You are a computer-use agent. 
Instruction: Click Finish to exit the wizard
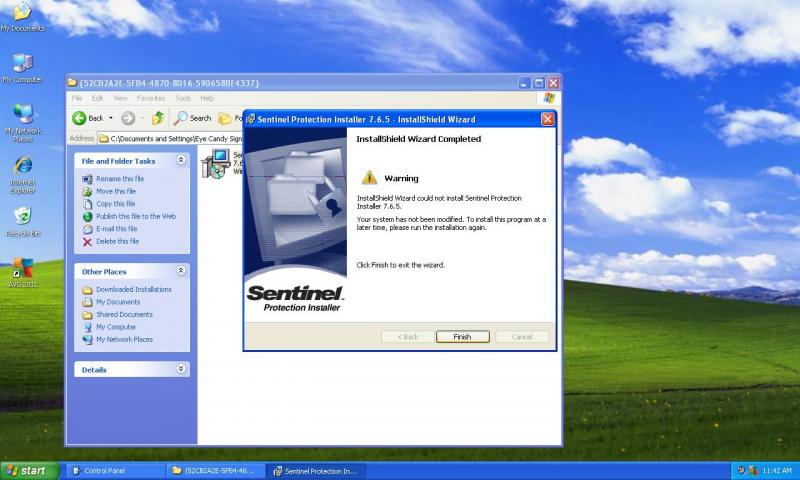(462, 337)
